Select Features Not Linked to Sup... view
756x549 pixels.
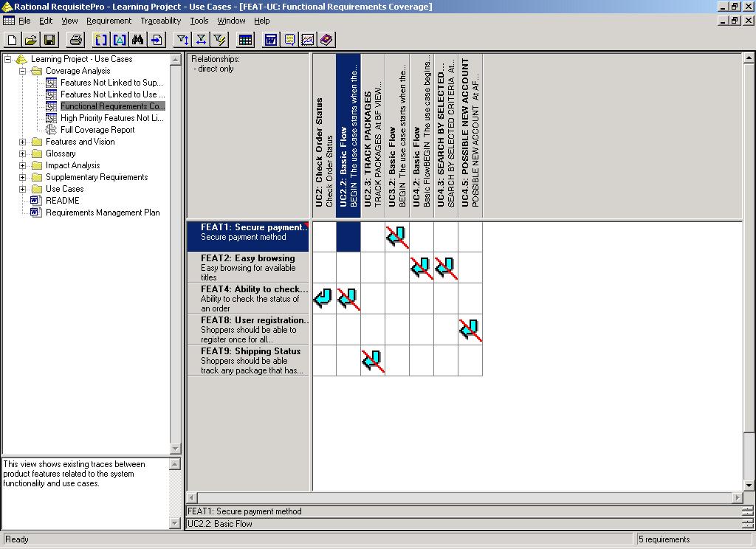coord(111,83)
